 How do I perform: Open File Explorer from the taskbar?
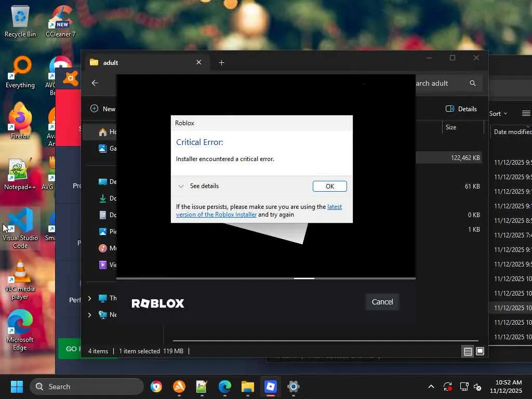pos(248,387)
